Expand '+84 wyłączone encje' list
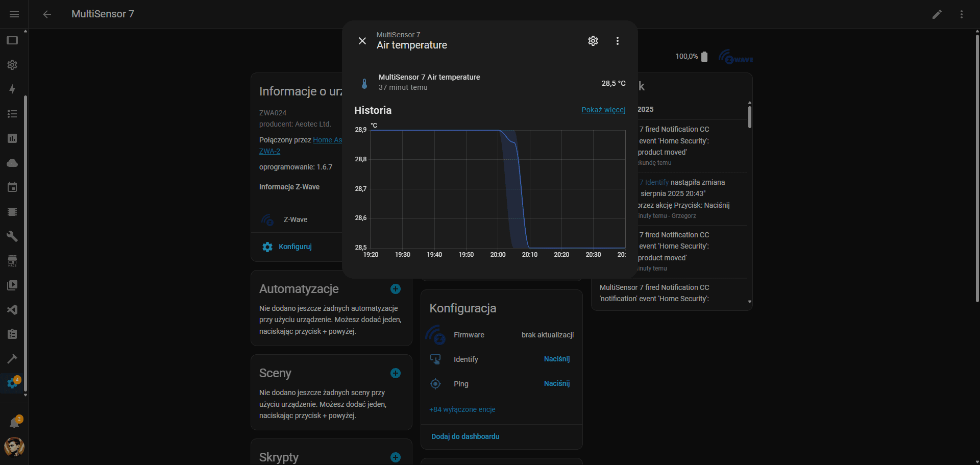980x465 pixels. tap(462, 409)
